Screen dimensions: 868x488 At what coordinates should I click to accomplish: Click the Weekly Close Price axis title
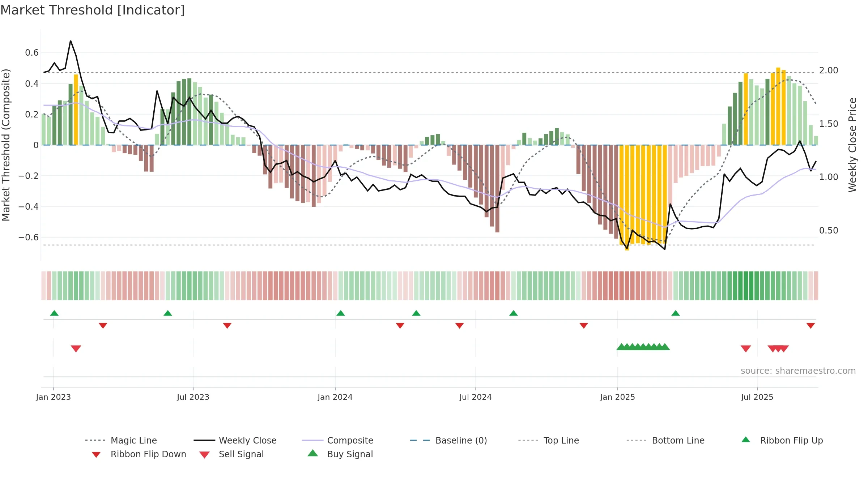(x=852, y=145)
